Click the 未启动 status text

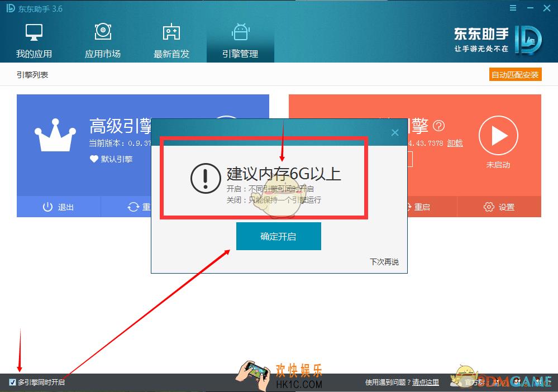point(498,165)
